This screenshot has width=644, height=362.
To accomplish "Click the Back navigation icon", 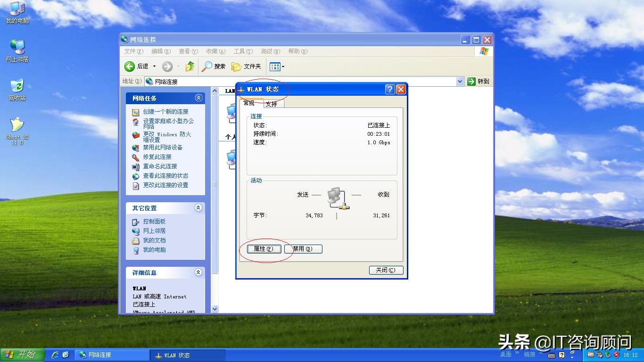I will point(130,66).
